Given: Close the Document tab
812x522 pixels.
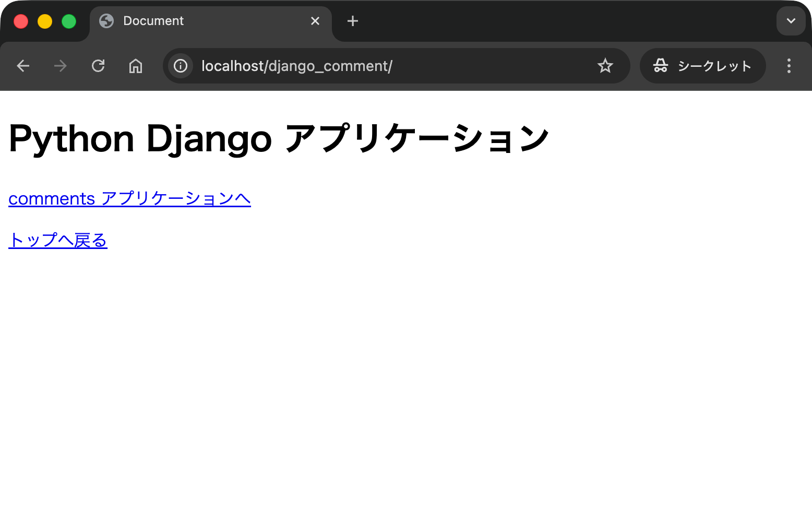Looking at the screenshot, I should tap(315, 21).
